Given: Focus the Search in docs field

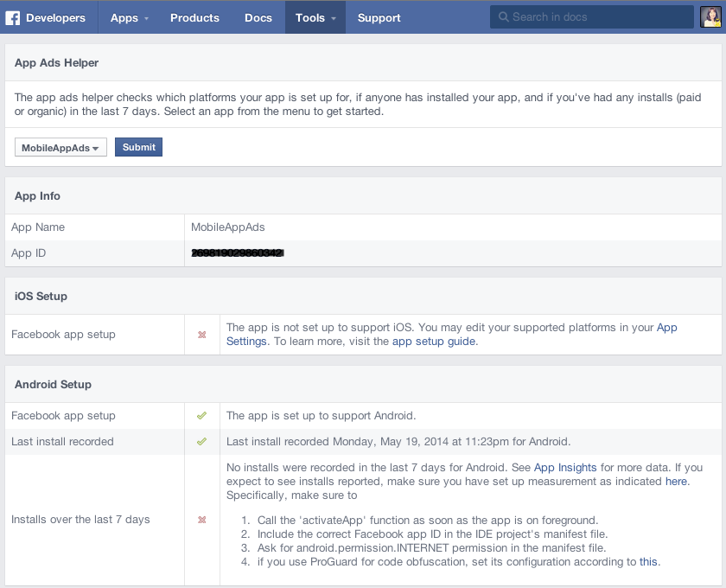Looking at the screenshot, I should point(596,17).
